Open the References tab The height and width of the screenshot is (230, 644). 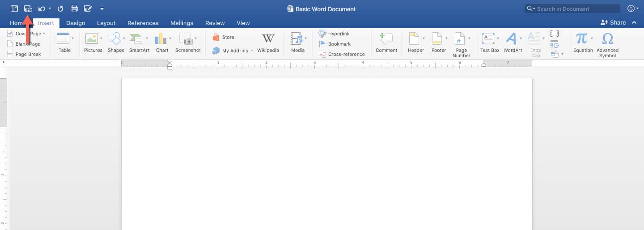pos(143,23)
